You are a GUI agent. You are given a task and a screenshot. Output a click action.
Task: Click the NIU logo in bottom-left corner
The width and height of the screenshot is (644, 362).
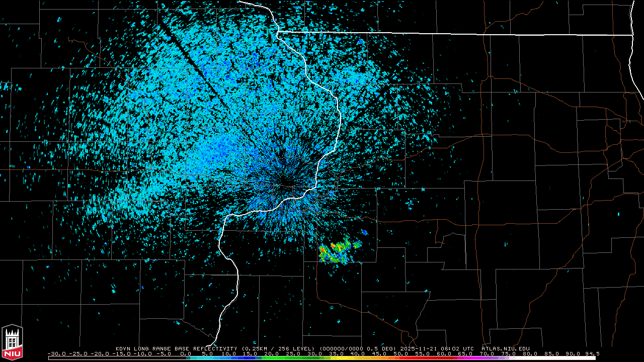coord(13,343)
